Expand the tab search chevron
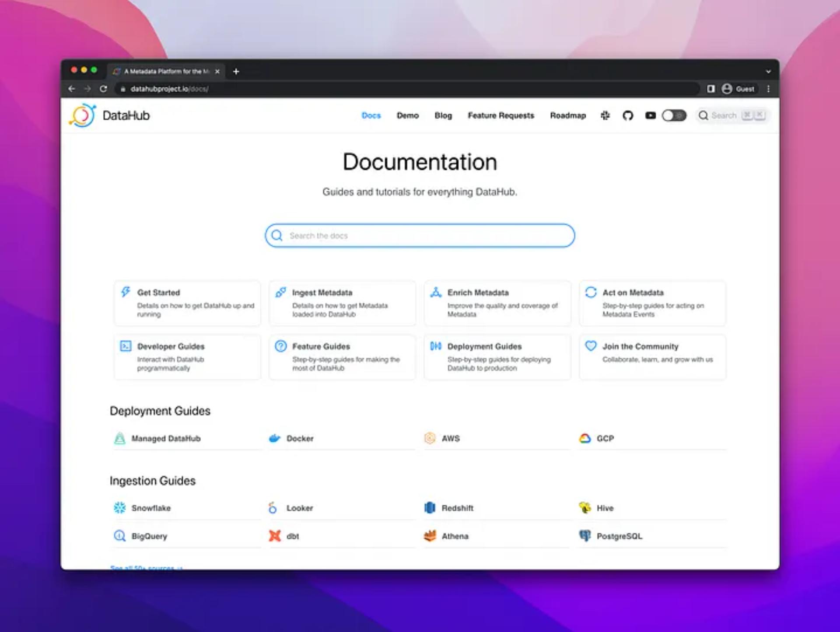This screenshot has width=840, height=632. point(768,71)
